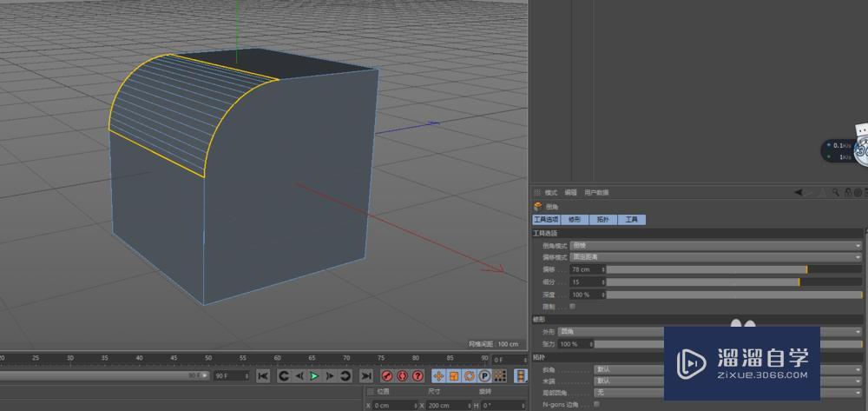Jump to the start of the animation
Image resolution: width=868 pixels, height=411 pixels.
click(x=263, y=376)
